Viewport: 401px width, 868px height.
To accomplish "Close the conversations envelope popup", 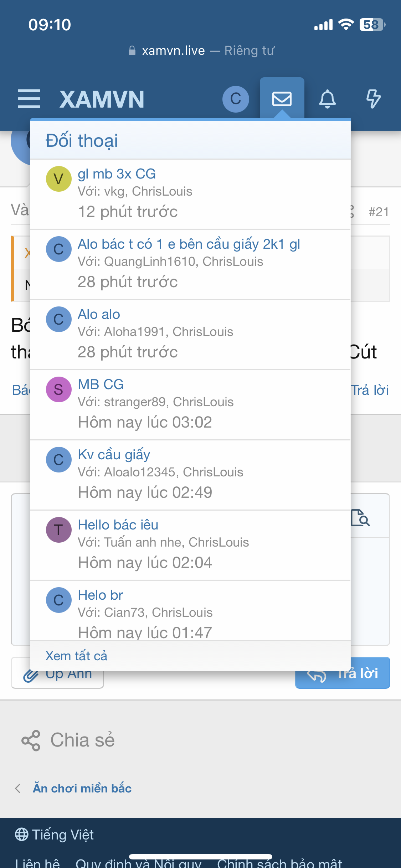I will [282, 99].
